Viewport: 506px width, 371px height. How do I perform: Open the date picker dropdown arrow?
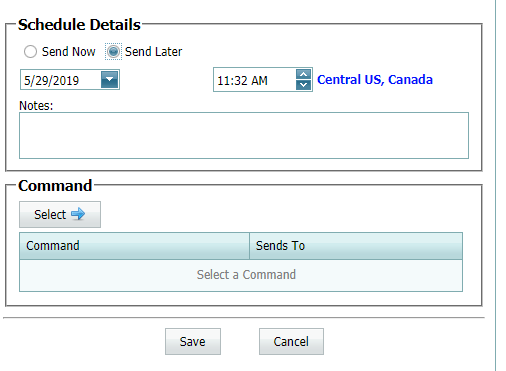coord(110,80)
